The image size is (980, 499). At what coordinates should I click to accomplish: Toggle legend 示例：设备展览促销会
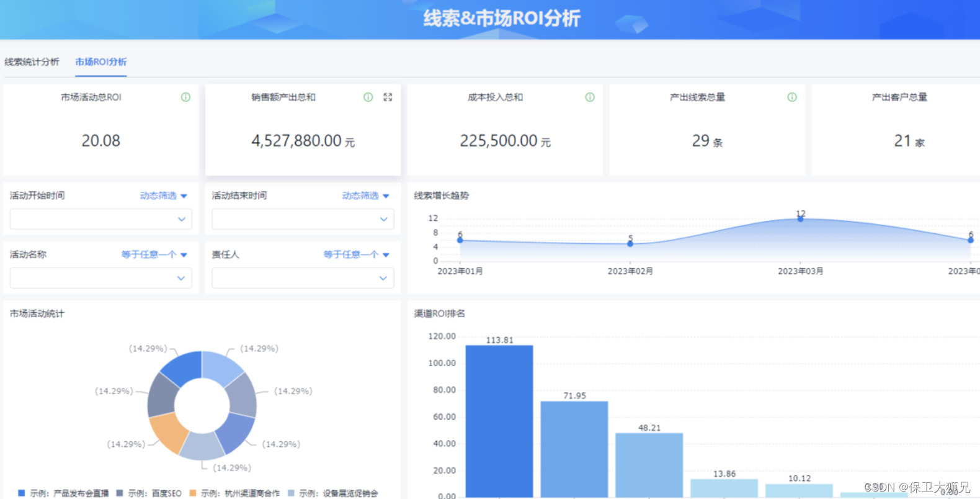click(x=332, y=493)
